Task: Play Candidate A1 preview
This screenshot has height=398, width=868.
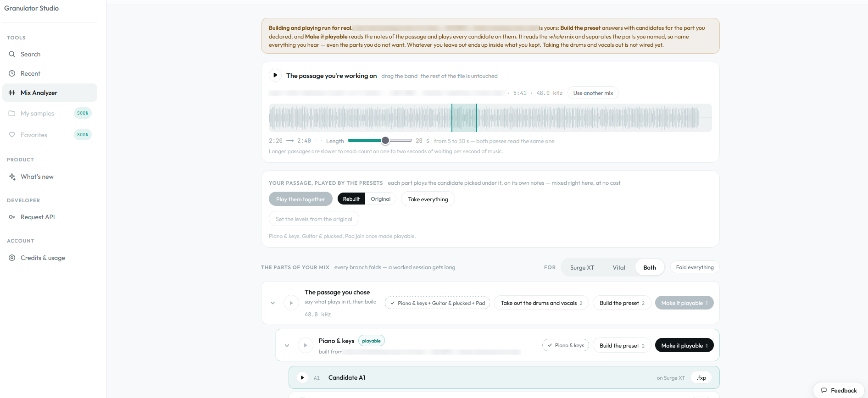Action: [x=302, y=378]
